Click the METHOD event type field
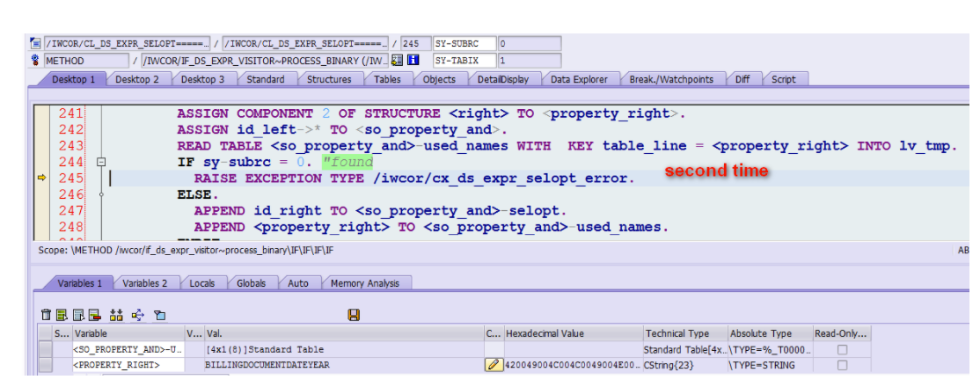 click(x=86, y=61)
